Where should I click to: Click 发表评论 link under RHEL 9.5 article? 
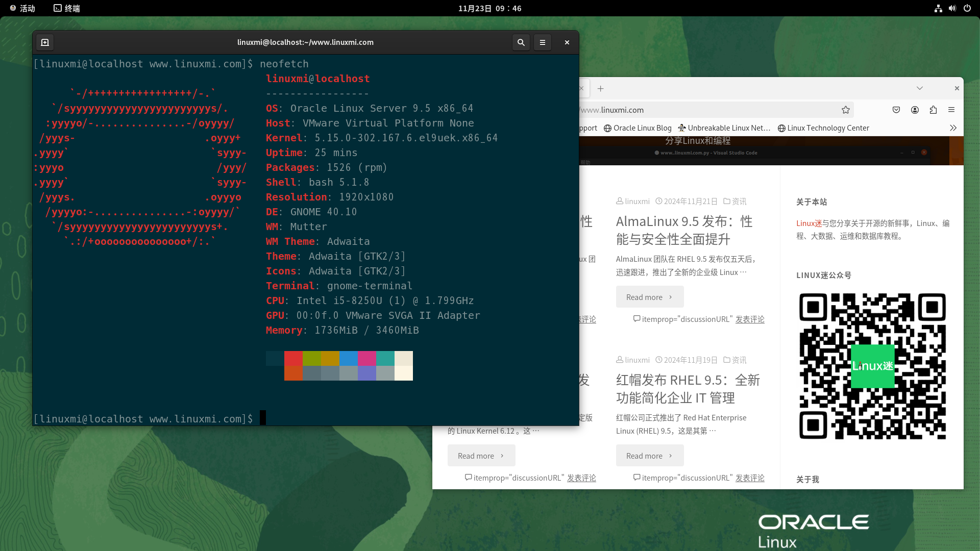click(x=749, y=478)
